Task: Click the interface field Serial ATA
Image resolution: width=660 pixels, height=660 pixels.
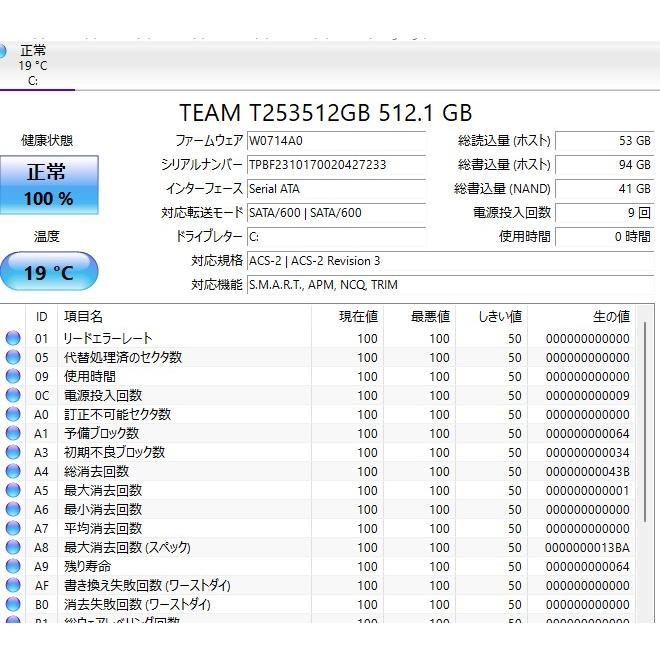Action: click(336, 189)
